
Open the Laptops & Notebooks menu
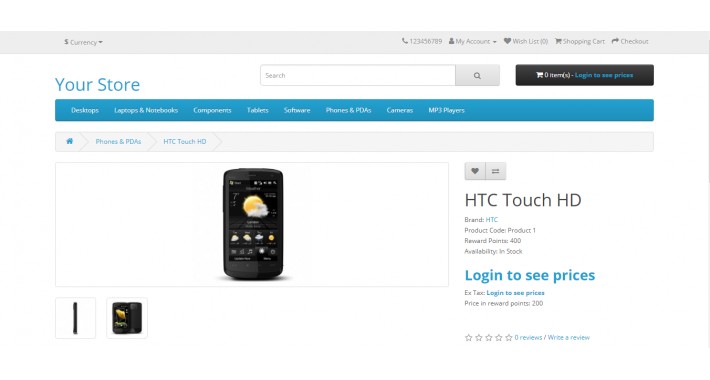(x=146, y=110)
